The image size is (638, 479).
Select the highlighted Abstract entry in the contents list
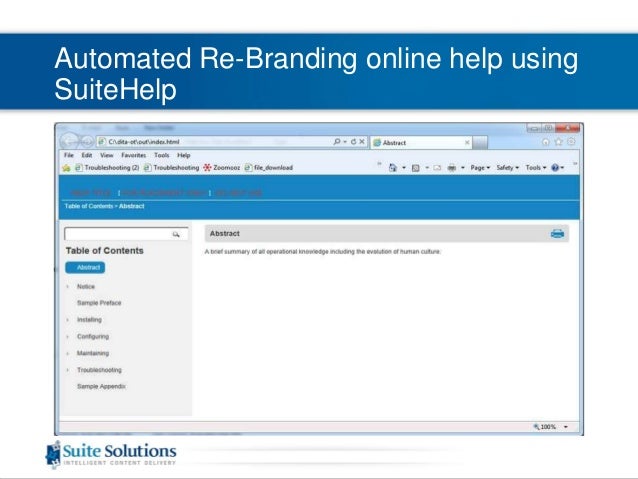85,267
